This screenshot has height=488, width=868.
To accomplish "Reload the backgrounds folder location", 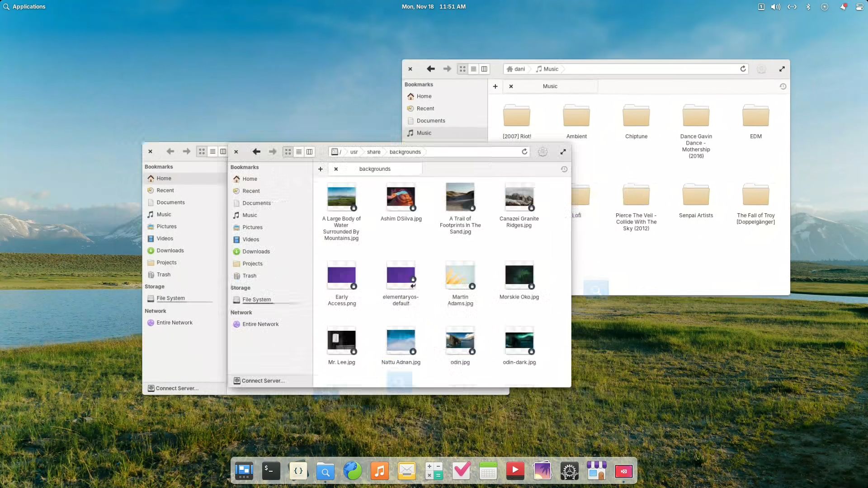I will tap(524, 152).
